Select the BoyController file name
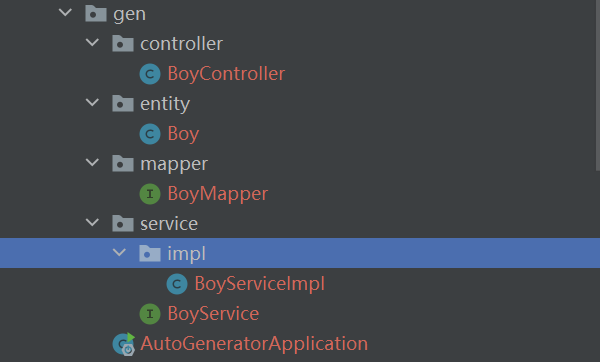This screenshot has height=362, width=600. (x=226, y=74)
